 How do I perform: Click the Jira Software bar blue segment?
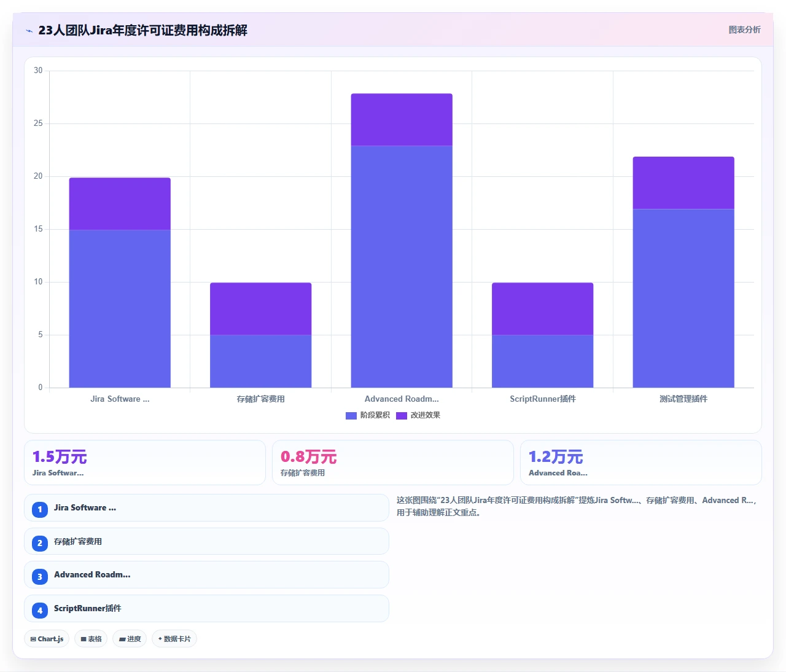pos(120,309)
